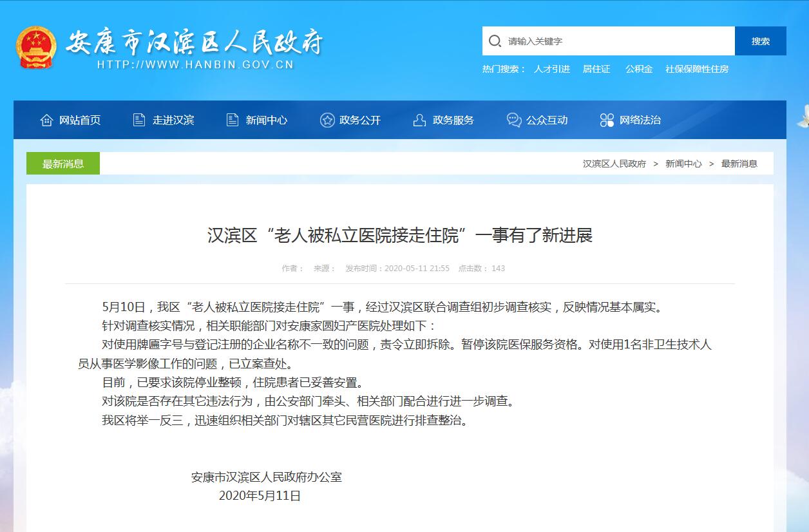Click the document icon beside 走进汉滨
809x532 pixels.
coord(139,120)
